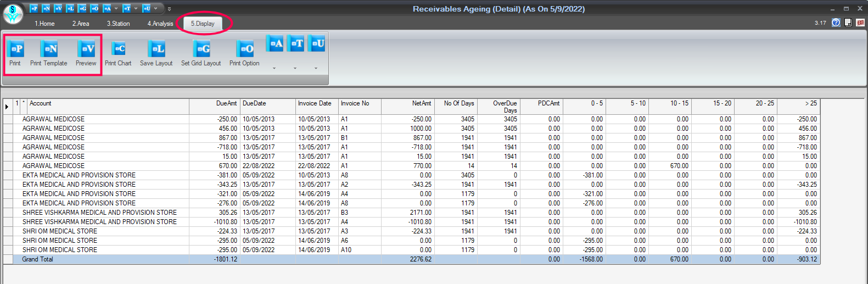Switch to the 1.Home tab
This screenshot has width=868, height=284.
click(44, 24)
